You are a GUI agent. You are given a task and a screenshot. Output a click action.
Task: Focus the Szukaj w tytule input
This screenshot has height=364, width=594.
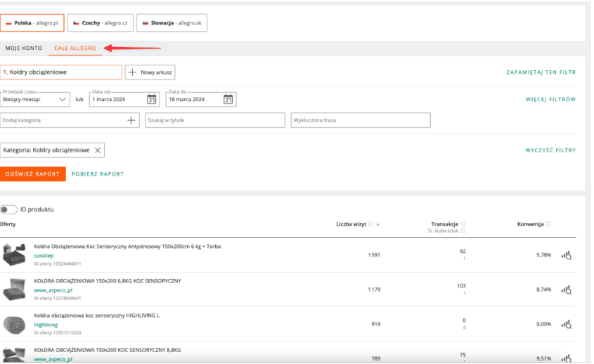click(215, 120)
